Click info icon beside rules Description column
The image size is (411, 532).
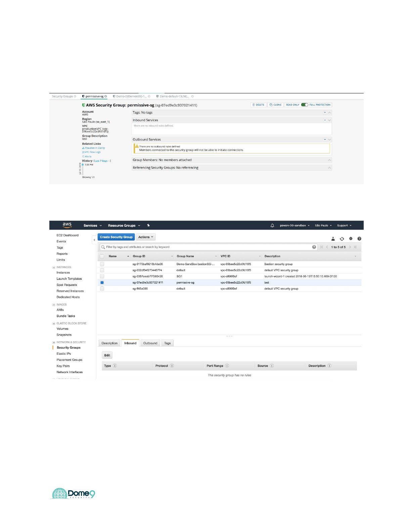[x=329, y=366]
